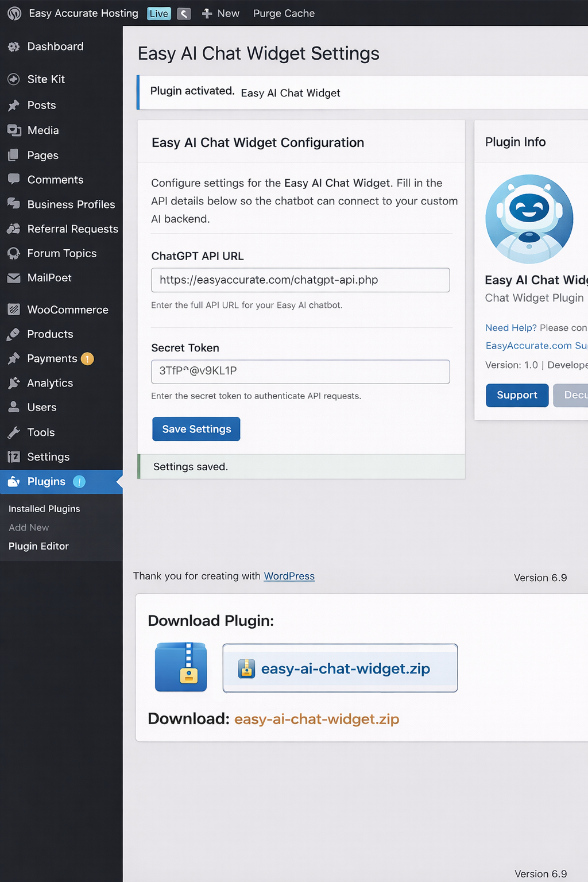Click the Business Profiles icon
The image size is (588, 882).
tap(14, 204)
